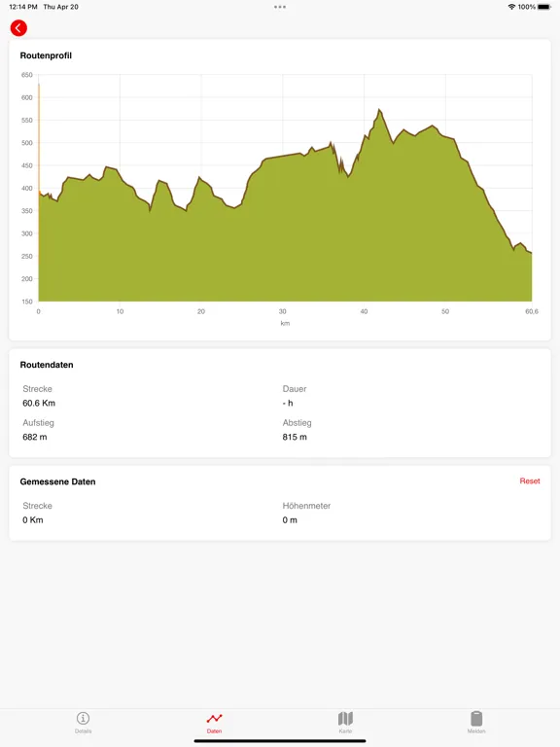560x747 pixels.
Task: Open the Details tab
Action: (x=83, y=723)
